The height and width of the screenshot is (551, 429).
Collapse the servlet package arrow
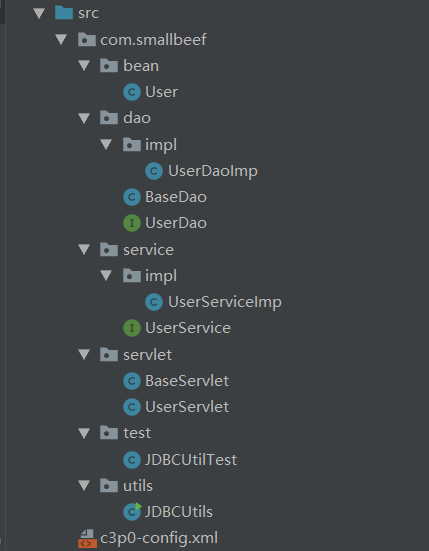click(84, 354)
